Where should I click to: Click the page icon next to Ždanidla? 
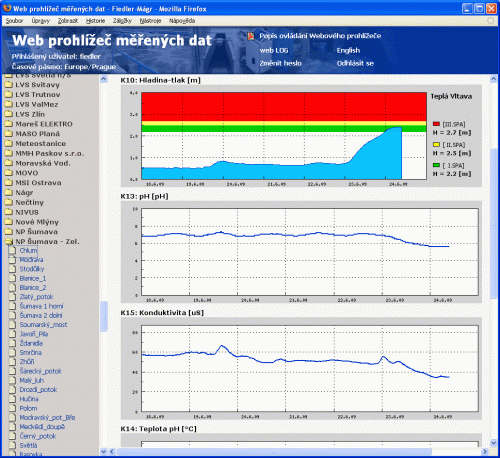pyautogui.click(x=12, y=343)
